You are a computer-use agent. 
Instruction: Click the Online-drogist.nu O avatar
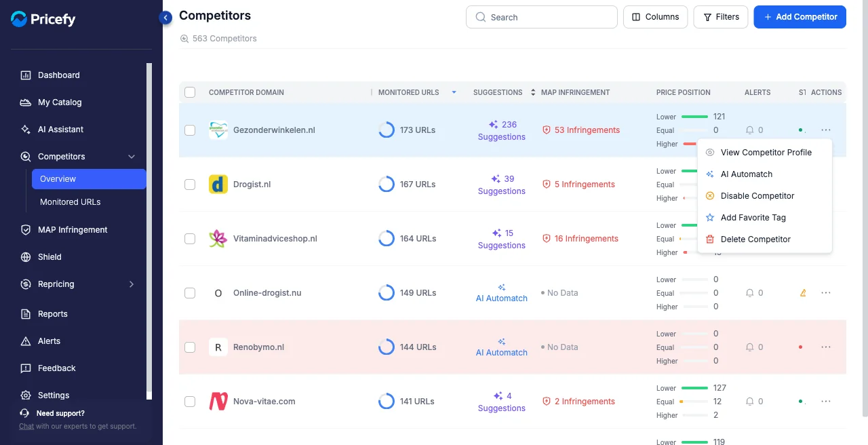coord(218,293)
